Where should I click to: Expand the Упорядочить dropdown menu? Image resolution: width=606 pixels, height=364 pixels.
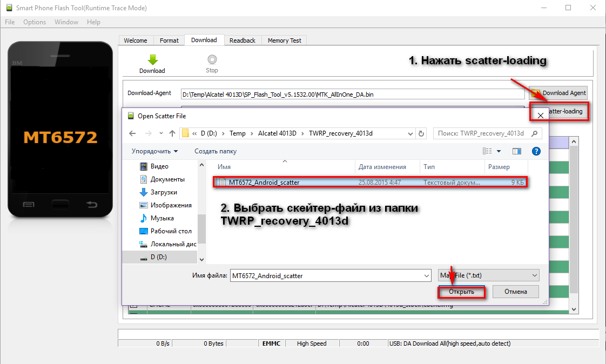[x=154, y=151]
